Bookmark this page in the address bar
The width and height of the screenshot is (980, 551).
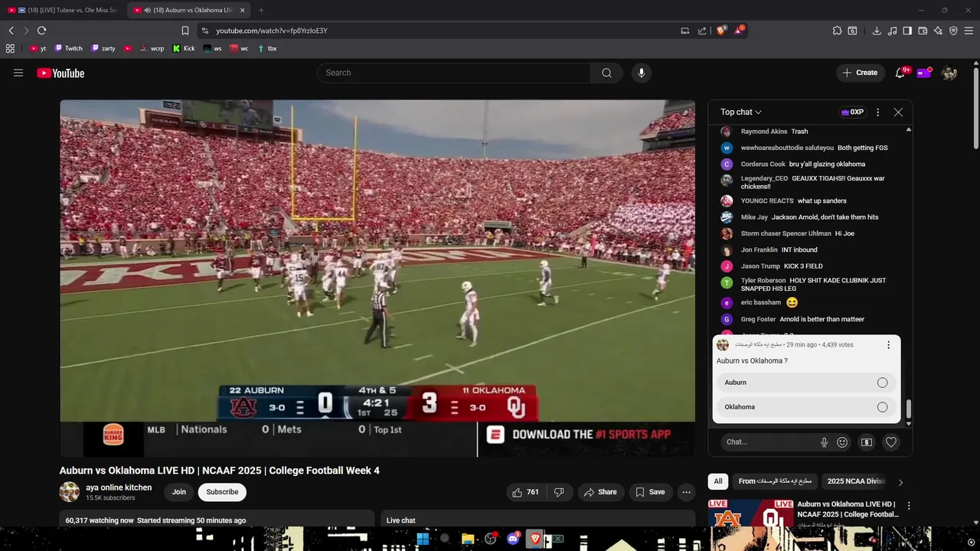[185, 31]
